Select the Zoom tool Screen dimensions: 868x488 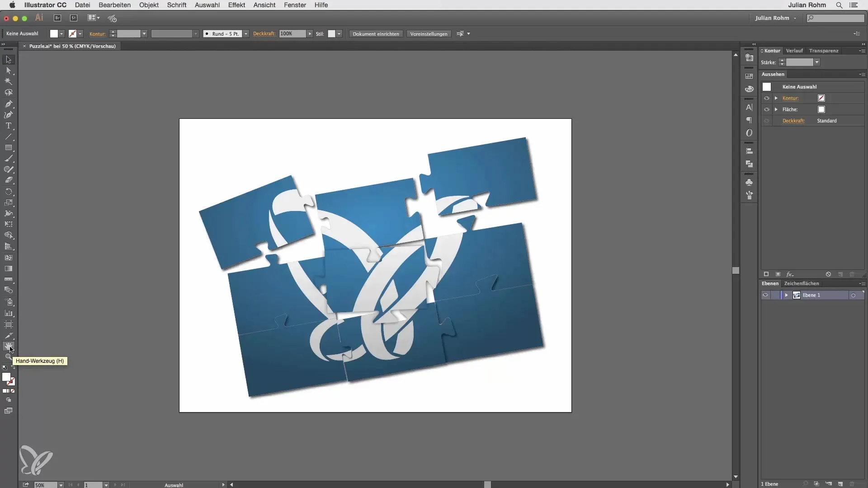pyautogui.click(x=8, y=357)
